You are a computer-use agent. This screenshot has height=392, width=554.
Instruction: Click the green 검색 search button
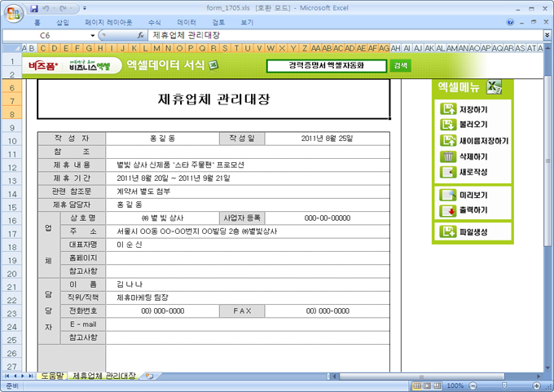(x=400, y=65)
